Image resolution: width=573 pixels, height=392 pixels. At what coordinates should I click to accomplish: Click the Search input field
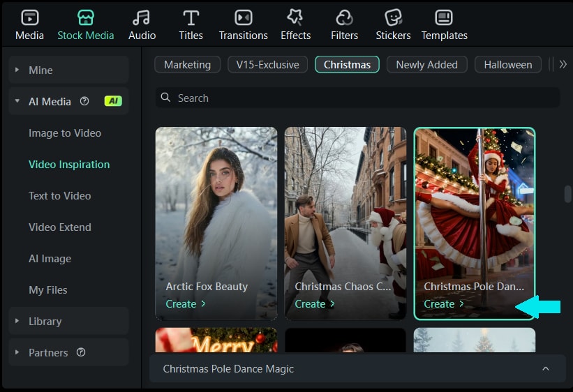pos(357,98)
